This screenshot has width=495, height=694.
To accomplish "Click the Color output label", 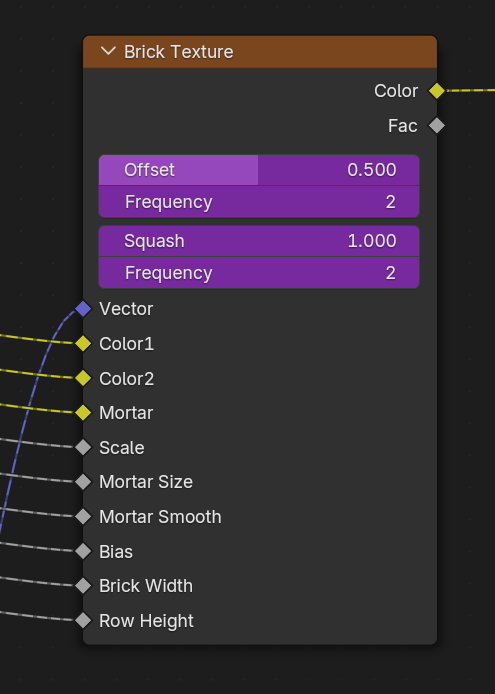I will click(x=396, y=91).
